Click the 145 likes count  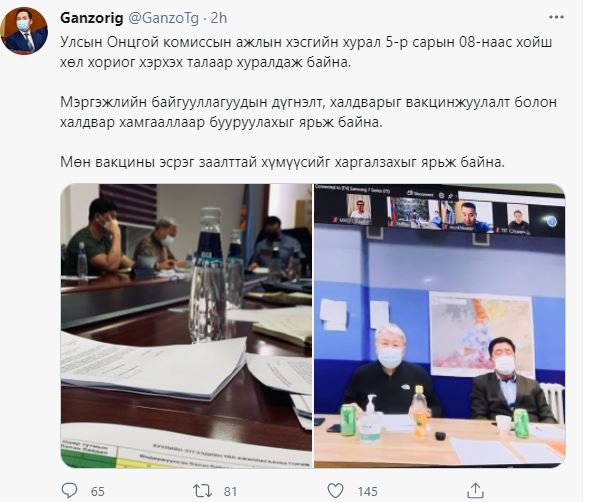[x=367, y=491]
